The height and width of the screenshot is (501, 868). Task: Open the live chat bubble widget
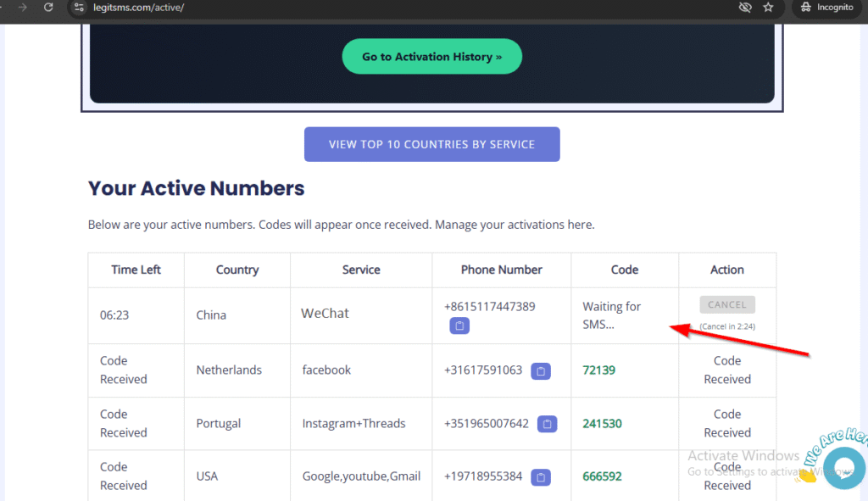click(843, 469)
